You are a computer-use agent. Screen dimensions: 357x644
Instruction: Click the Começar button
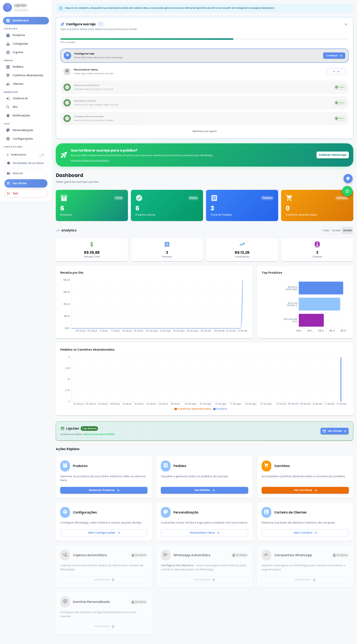[334, 56]
